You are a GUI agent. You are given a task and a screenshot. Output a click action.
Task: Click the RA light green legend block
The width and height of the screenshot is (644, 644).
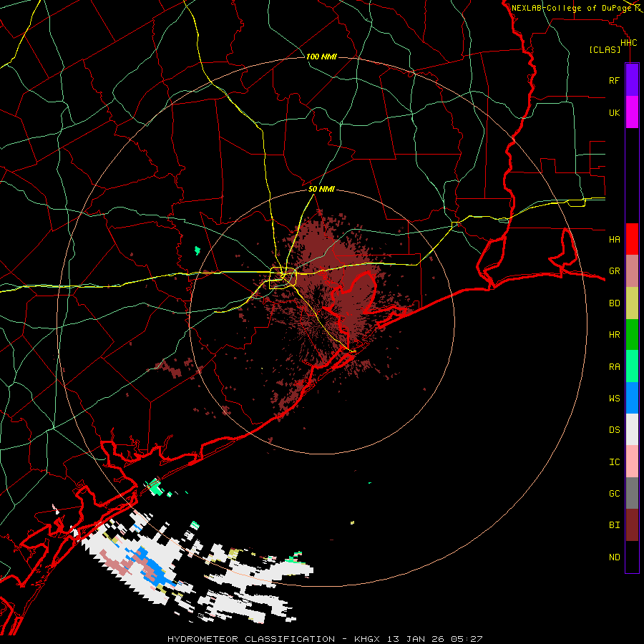tap(632, 366)
